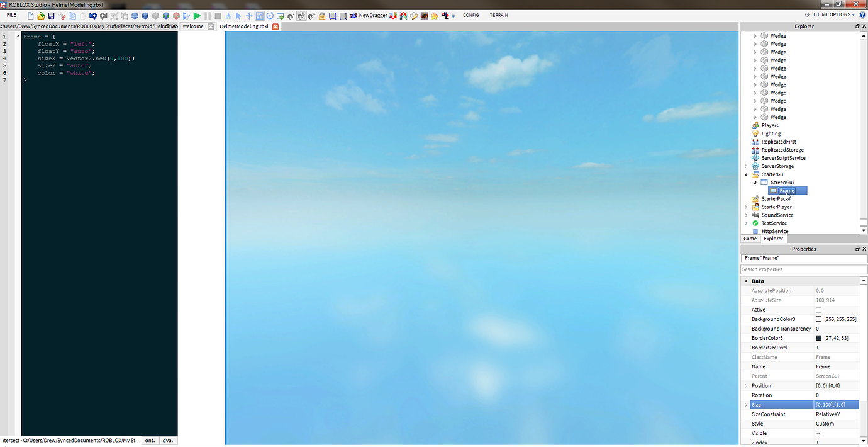Click the New document icon in toolbar

[31, 16]
